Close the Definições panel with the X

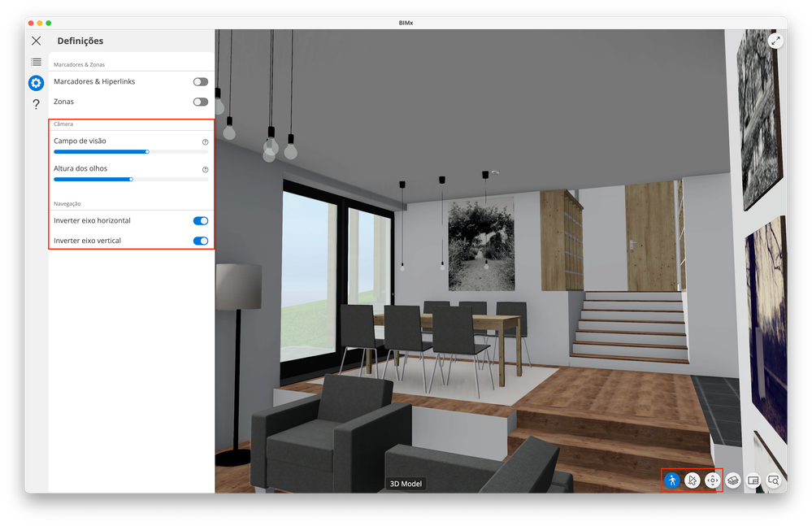coord(37,41)
